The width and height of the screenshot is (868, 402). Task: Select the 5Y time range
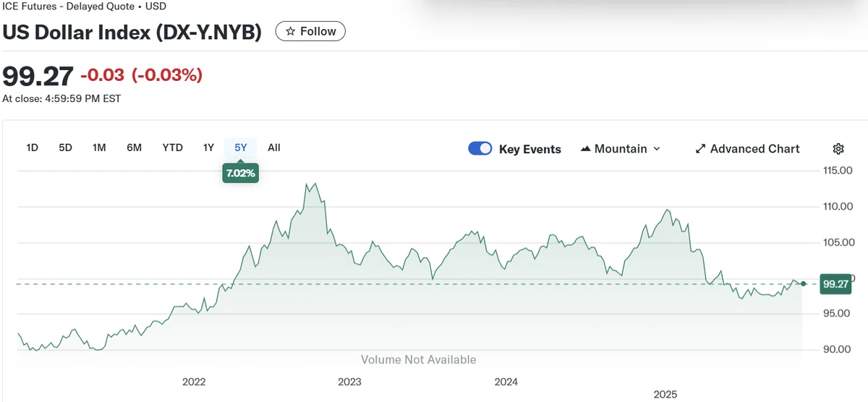click(241, 147)
